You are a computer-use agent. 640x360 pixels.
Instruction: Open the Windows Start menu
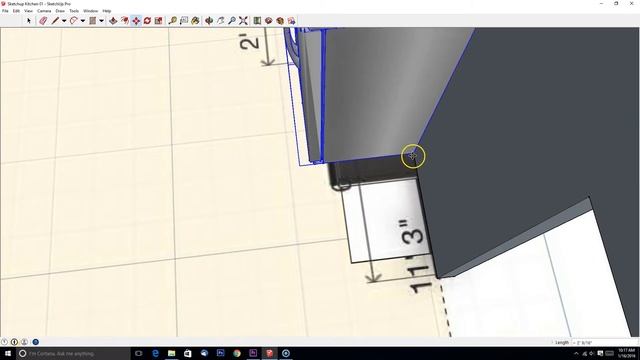(x=8, y=353)
